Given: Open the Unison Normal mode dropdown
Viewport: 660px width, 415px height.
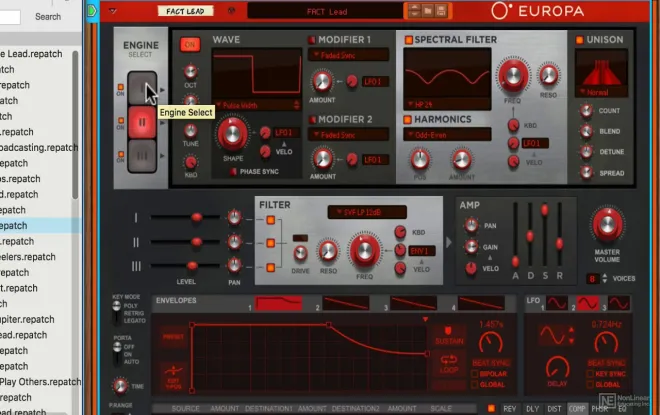Looking at the screenshot, I should point(601,92).
